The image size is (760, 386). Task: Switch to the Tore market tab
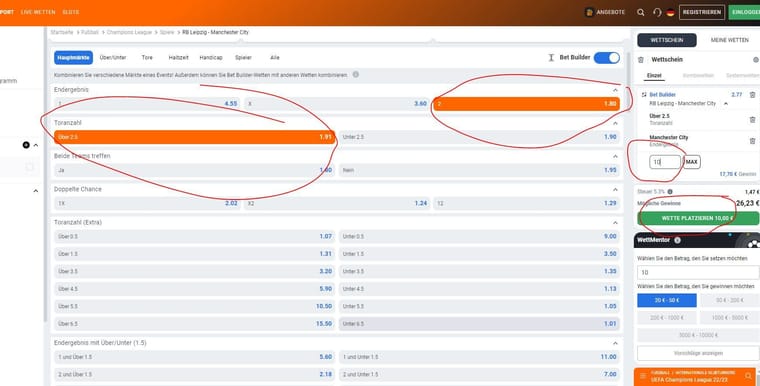(x=147, y=58)
